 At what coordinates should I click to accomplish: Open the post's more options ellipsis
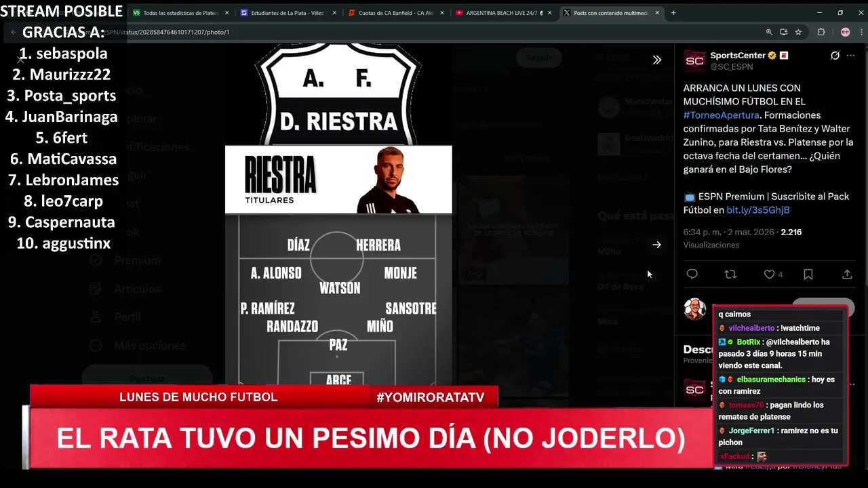pos(851,56)
